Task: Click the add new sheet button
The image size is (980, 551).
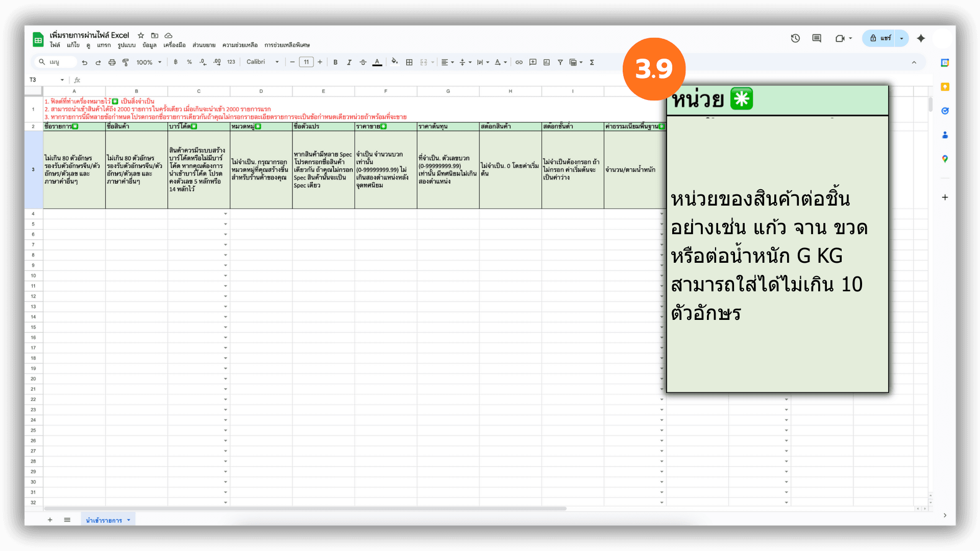Action: (50, 520)
